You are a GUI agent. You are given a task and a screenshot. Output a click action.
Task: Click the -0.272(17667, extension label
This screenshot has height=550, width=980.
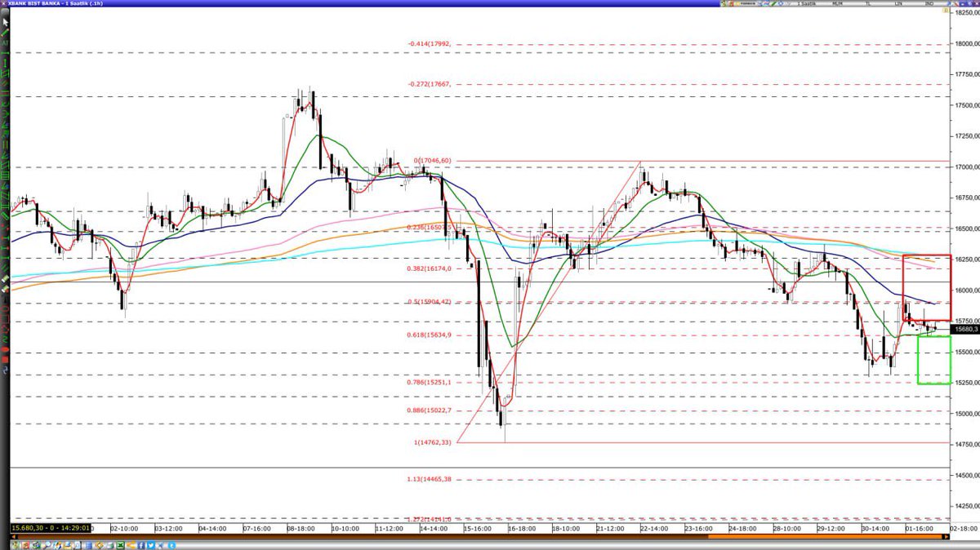429,83
